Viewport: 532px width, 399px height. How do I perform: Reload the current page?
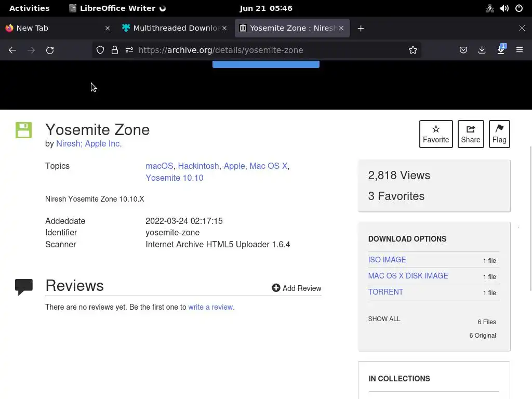[x=50, y=50]
